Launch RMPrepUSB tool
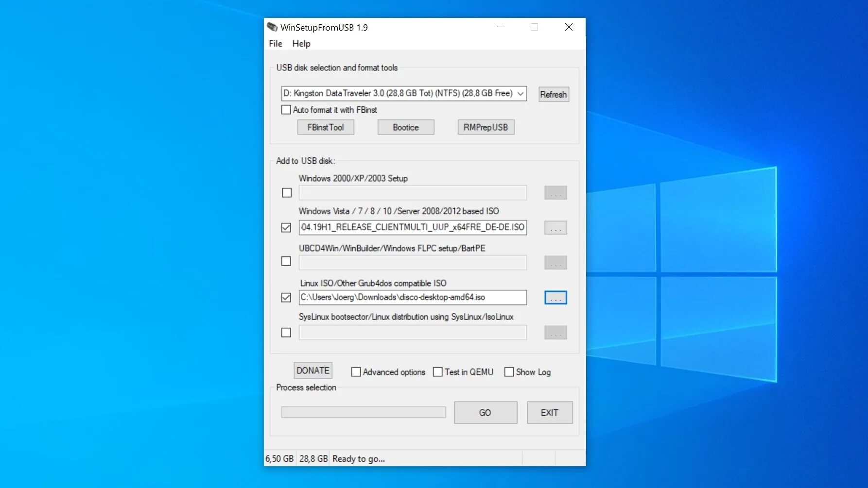This screenshot has width=868, height=488. coord(486,127)
